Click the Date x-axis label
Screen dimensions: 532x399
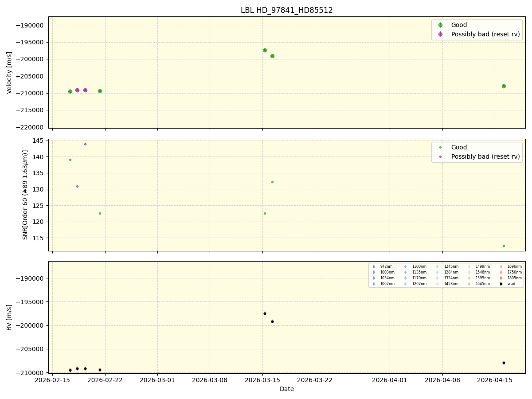[x=287, y=389]
